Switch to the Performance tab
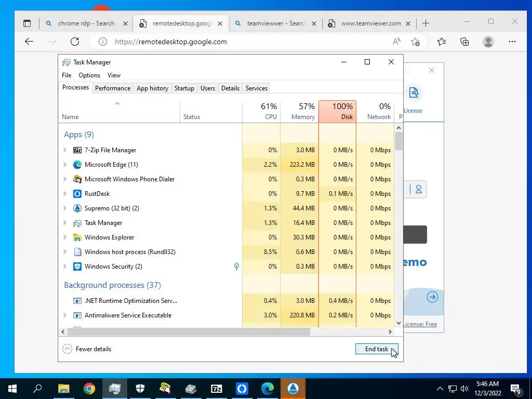This screenshot has width=532, height=399. 113,88
